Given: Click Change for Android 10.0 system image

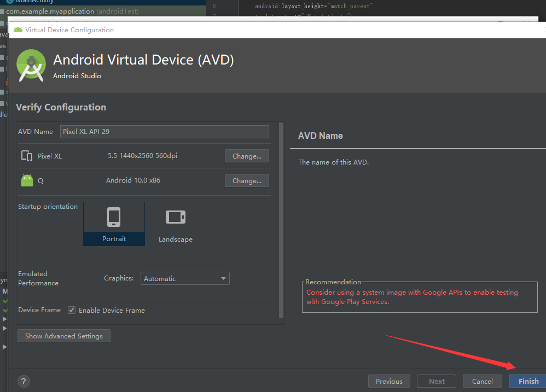Looking at the screenshot, I should pos(247,181).
